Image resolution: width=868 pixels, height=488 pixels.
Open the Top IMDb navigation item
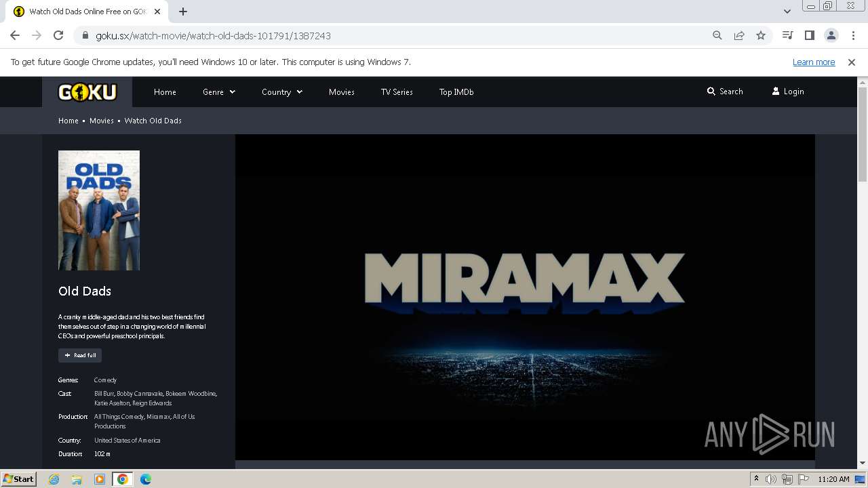point(456,91)
